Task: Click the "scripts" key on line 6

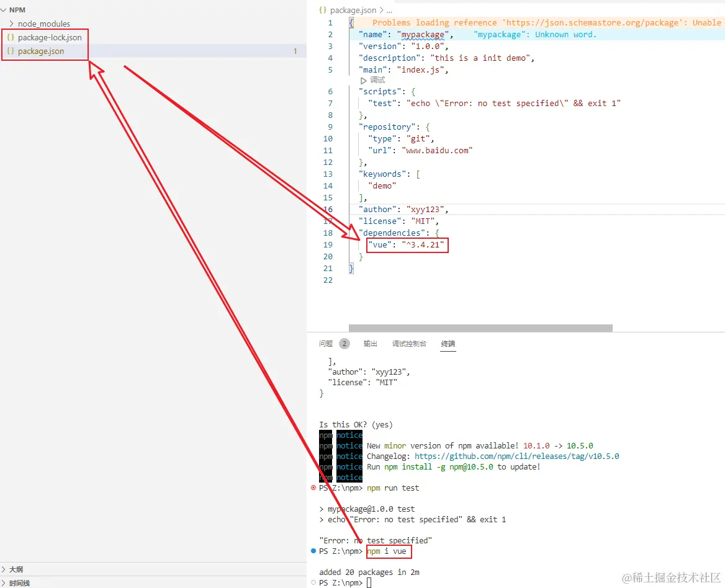Action: (380, 91)
